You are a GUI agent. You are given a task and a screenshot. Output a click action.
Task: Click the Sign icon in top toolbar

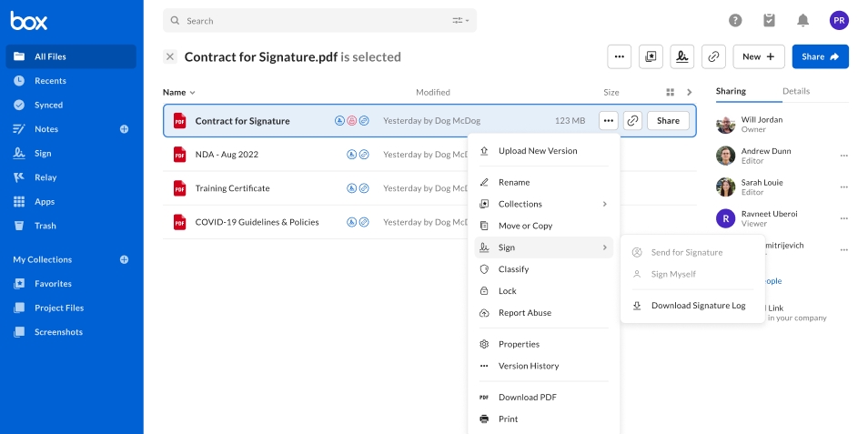pos(682,56)
